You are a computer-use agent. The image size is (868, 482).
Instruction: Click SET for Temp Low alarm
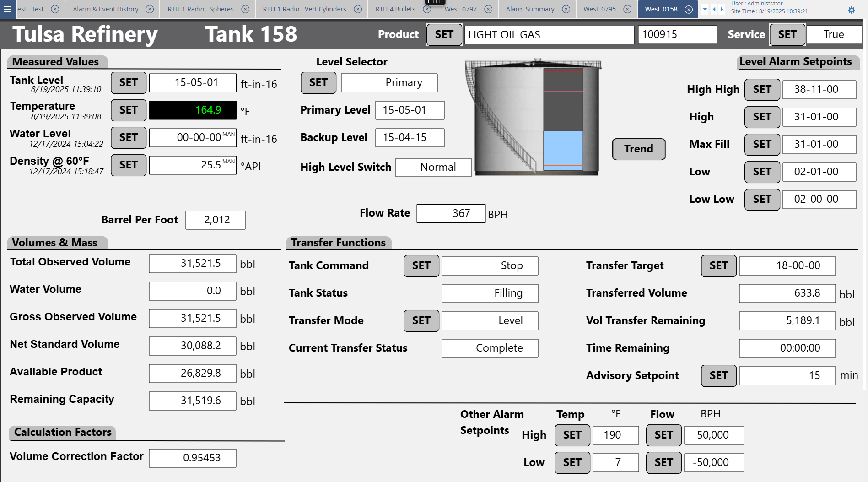point(572,463)
